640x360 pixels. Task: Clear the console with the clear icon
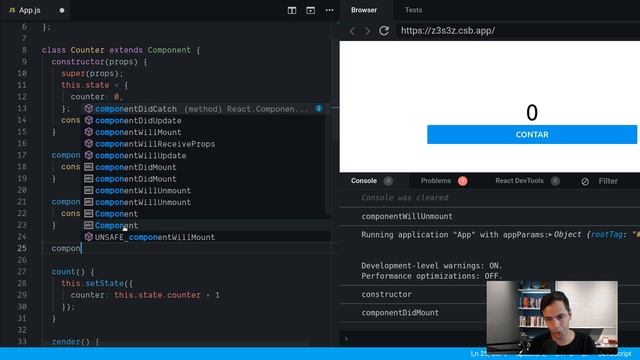pos(585,181)
